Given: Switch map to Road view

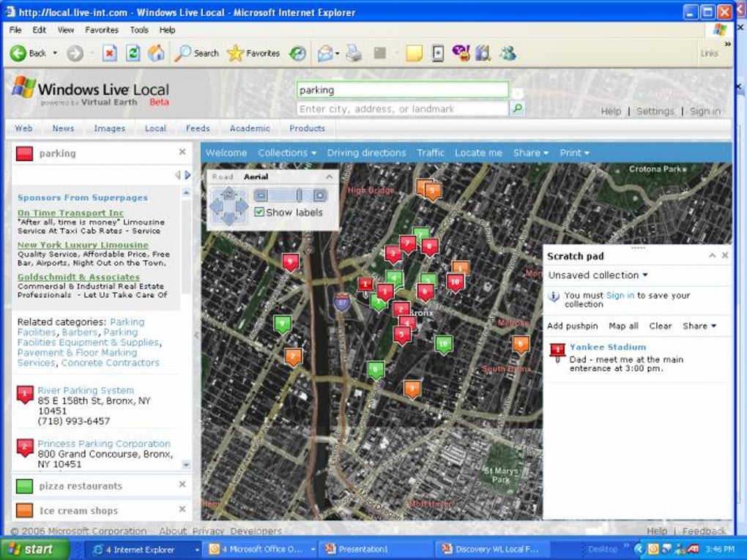Looking at the screenshot, I should point(223,176).
